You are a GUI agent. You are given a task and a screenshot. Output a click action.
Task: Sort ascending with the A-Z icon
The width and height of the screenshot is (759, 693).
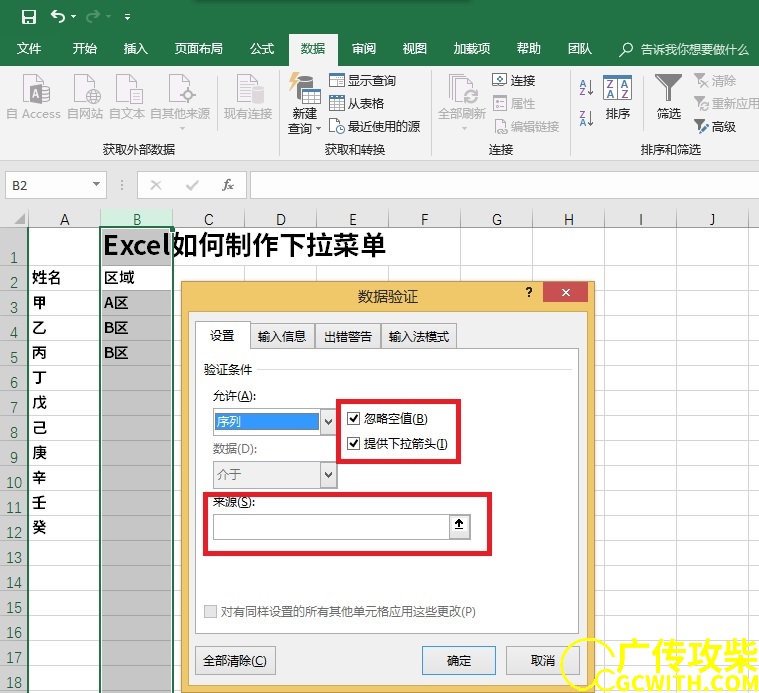(x=586, y=88)
